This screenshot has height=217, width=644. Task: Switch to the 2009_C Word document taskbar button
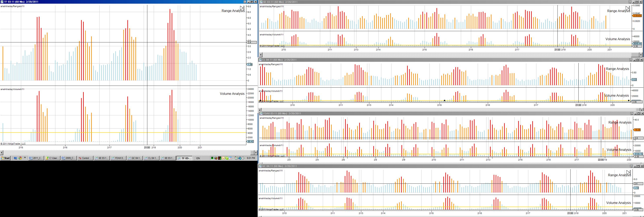69,158
